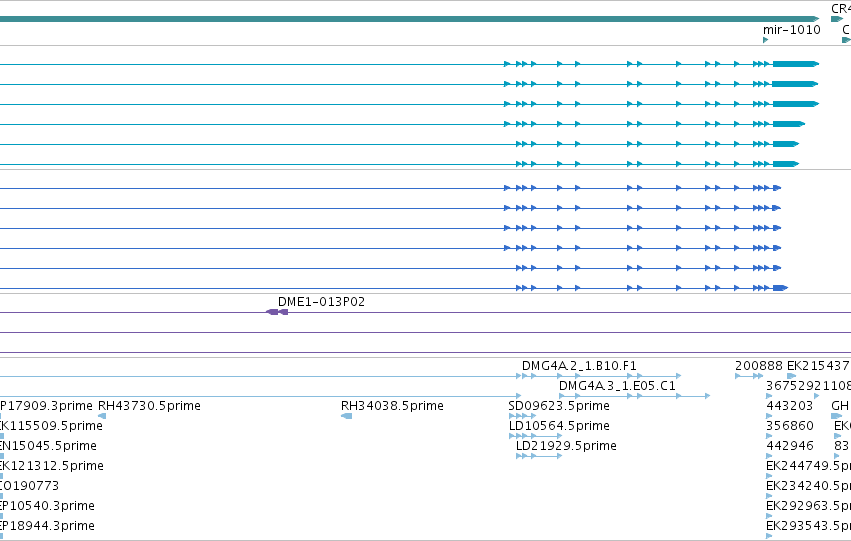Click the RH43730.5prime EST label
This screenshot has width=851, height=541.
coord(149,406)
